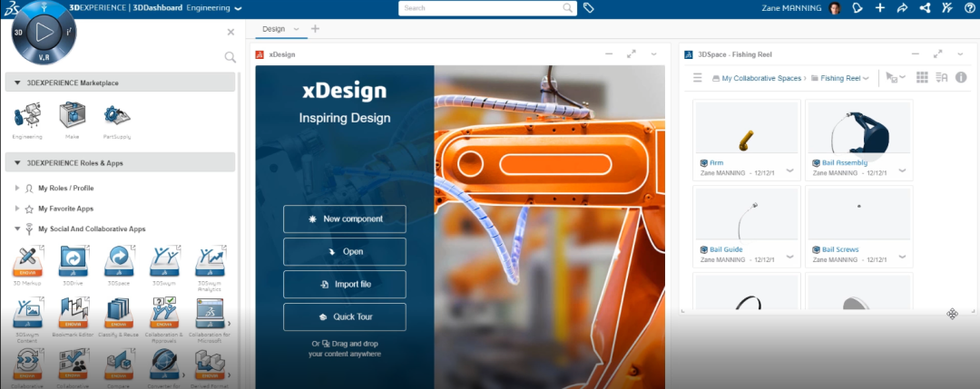
Task: Select the Design tab
Action: [x=274, y=29]
